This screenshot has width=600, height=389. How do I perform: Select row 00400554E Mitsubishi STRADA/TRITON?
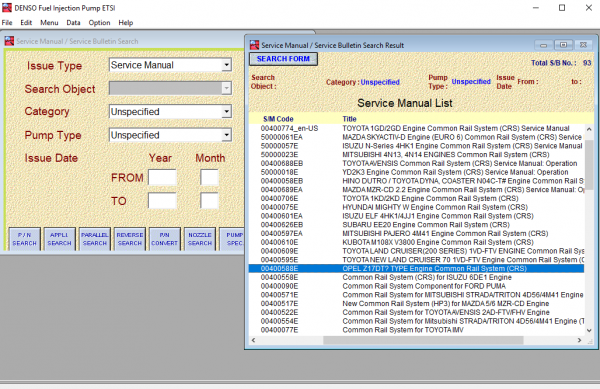[416, 321]
